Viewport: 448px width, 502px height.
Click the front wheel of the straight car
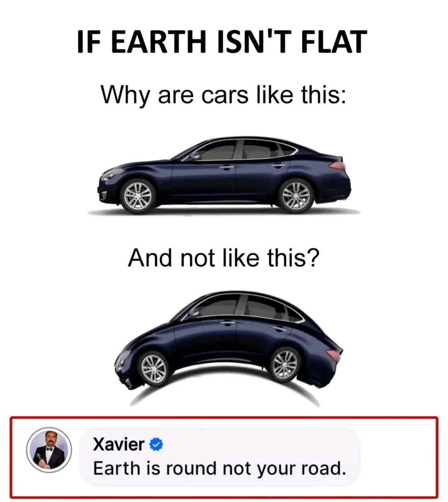(138, 195)
